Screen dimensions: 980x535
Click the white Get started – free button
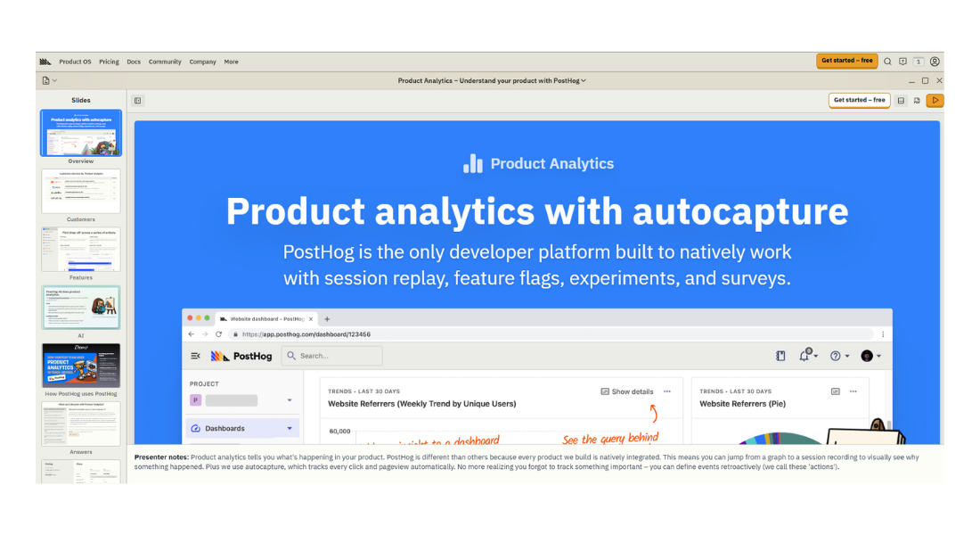[x=860, y=100]
